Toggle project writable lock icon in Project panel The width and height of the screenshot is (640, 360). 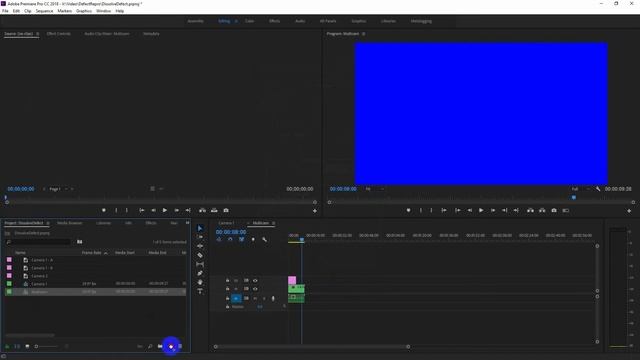click(7, 347)
